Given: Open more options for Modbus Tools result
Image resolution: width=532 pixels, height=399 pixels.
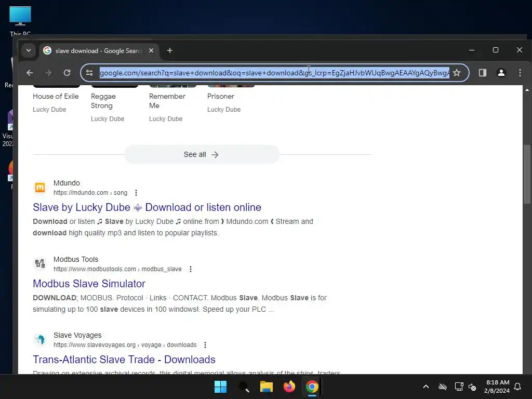Looking at the screenshot, I should pyautogui.click(x=191, y=269).
